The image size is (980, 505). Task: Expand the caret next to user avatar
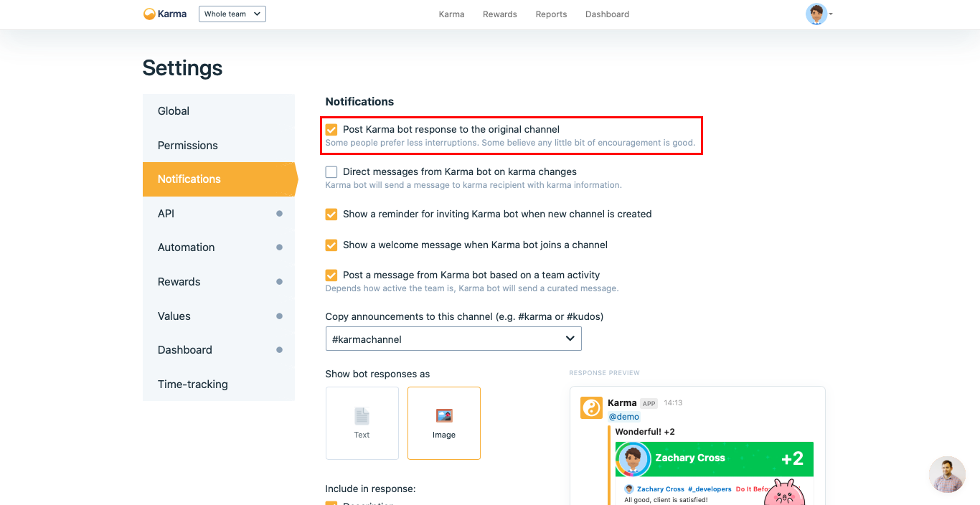(831, 14)
